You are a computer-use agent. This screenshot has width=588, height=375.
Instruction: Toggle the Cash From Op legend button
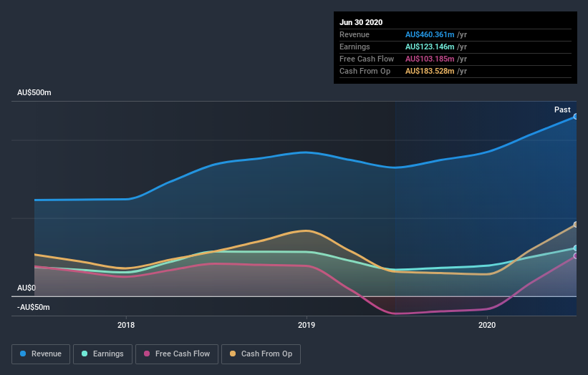[261, 354]
